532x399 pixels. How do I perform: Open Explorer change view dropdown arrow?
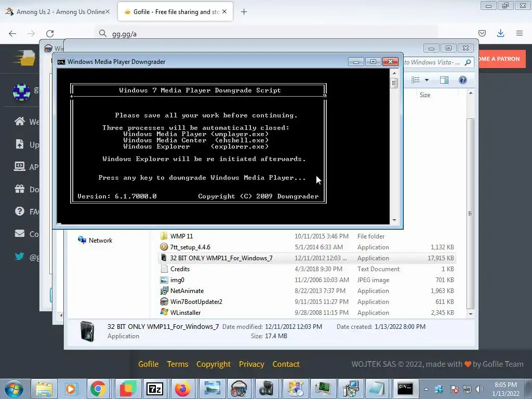click(427, 80)
